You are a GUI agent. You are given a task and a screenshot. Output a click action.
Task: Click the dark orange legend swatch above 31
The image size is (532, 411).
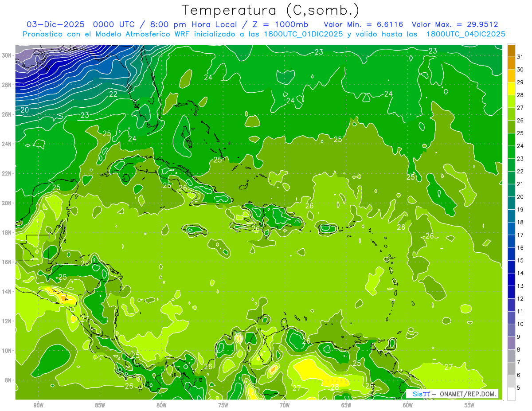point(511,51)
